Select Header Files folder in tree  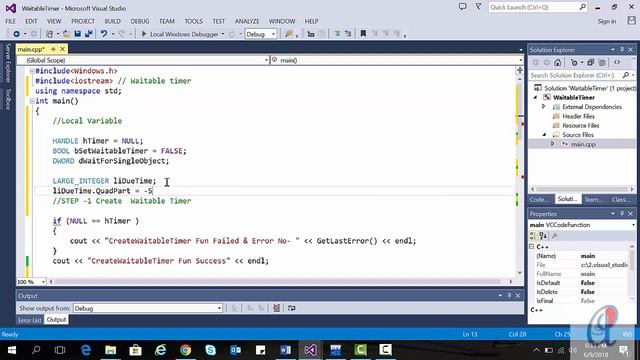pos(578,116)
